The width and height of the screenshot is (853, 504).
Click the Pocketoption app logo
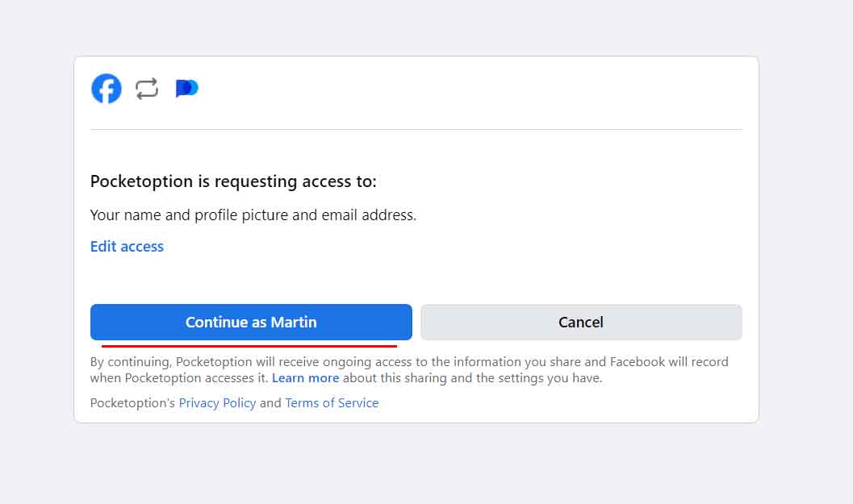click(186, 88)
